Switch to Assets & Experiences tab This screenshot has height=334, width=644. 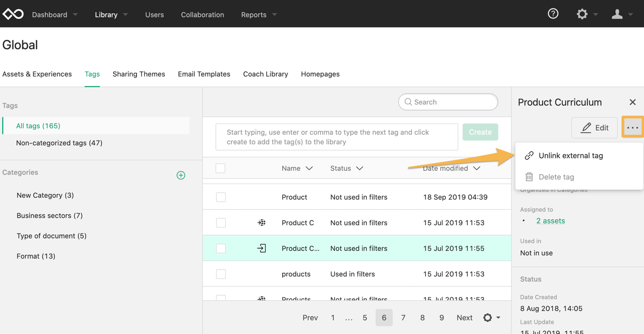(37, 74)
